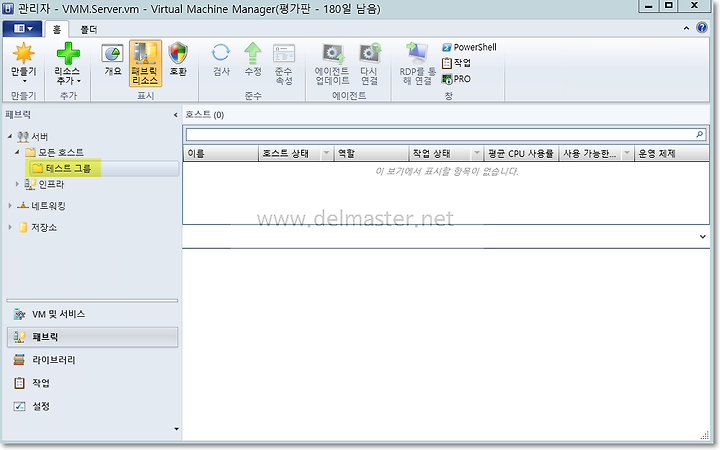
Task: Open the 라이브러리 workspace
Action: pyautogui.click(x=44, y=360)
